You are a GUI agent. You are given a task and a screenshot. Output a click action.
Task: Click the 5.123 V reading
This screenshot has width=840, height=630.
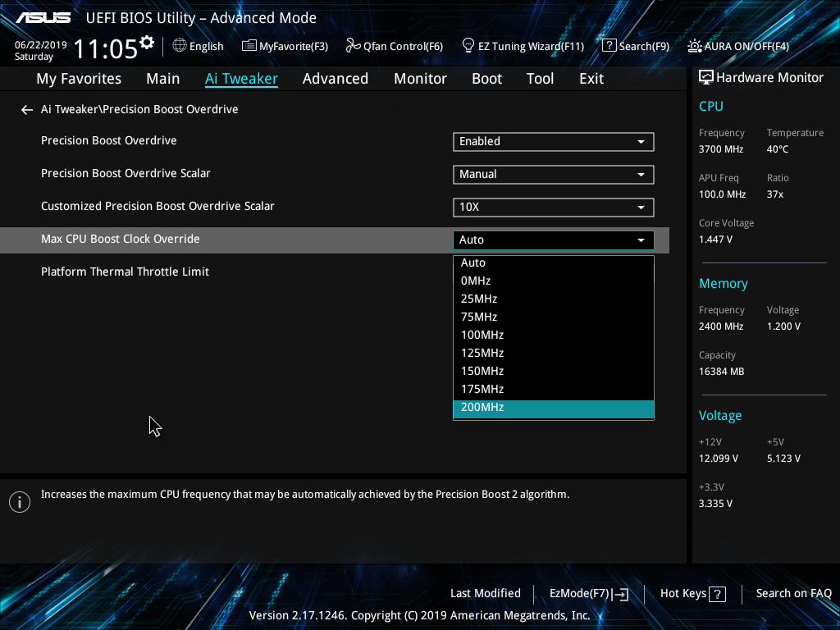coord(783,459)
